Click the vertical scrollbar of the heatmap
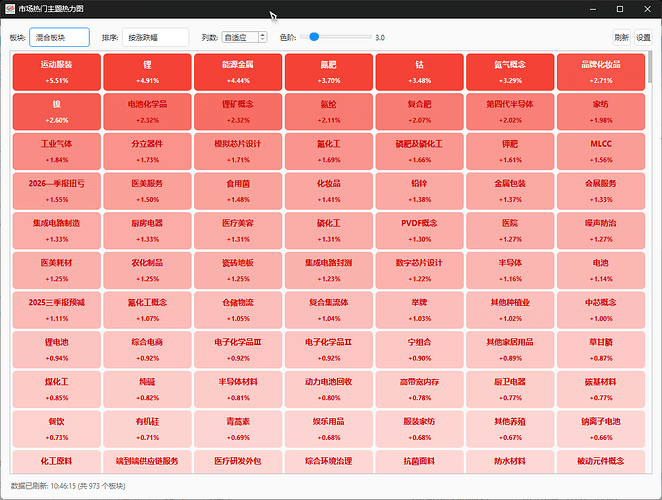 649,68
